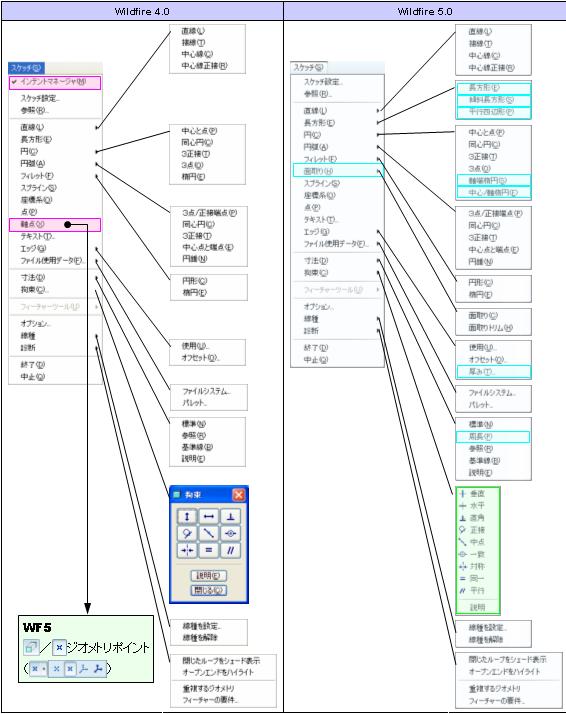
Task: Select スケッチ設定... in the Wildfire 5.0 menu
Action: 337,82
